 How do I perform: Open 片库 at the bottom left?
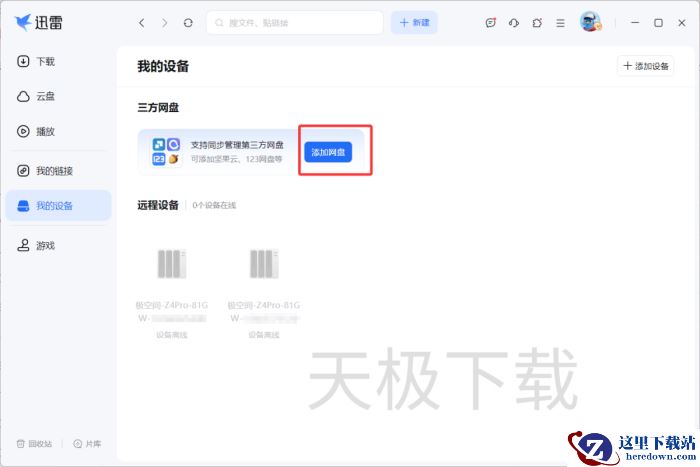87,444
